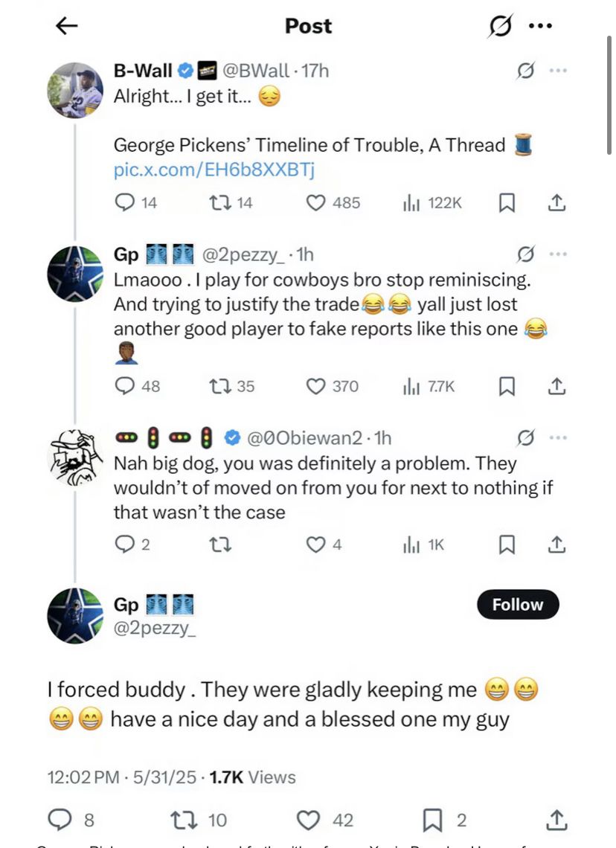Tap the back arrow
Image resolution: width=616 pixels, height=848 pixels.
click(67, 26)
